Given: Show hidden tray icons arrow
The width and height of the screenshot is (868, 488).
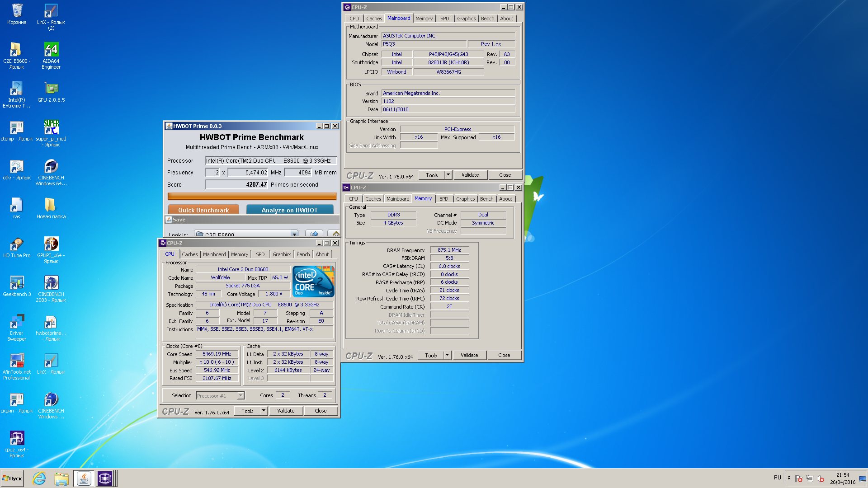Looking at the screenshot, I should (x=789, y=478).
